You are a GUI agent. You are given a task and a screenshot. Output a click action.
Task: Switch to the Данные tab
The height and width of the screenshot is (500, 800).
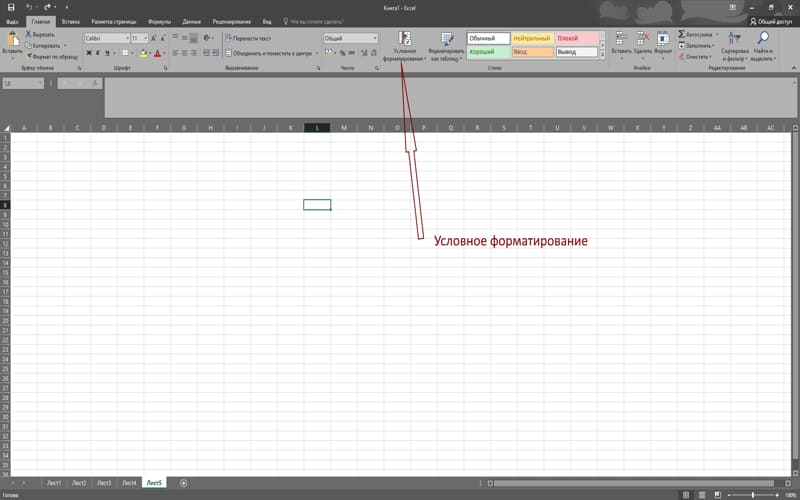pyautogui.click(x=192, y=22)
